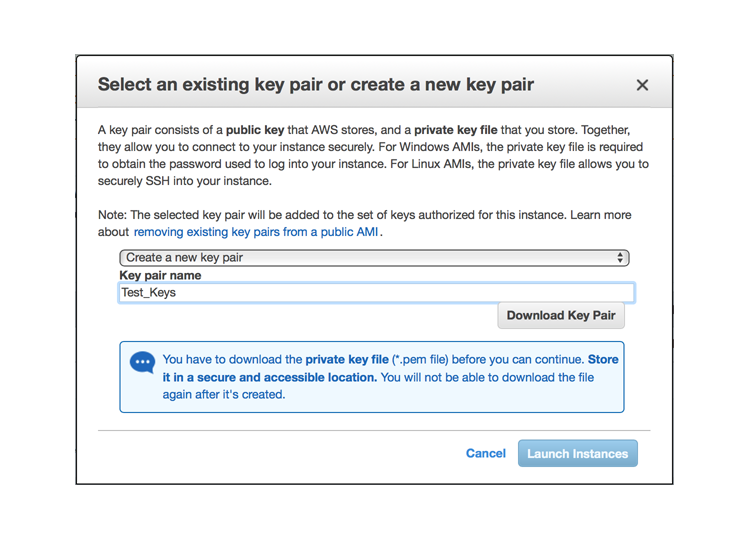This screenshot has width=749, height=539.
Task: Click the dialog title heading text
Action: pyautogui.click(x=316, y=85)
